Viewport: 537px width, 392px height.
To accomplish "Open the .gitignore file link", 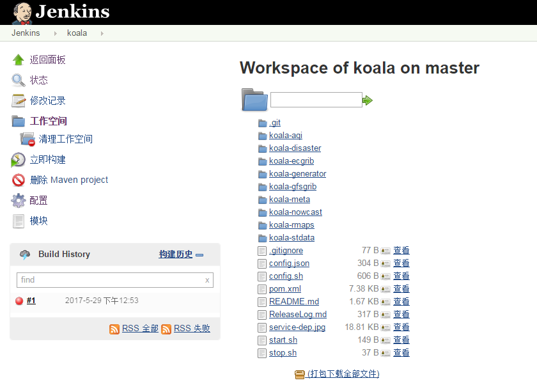I will [x=286, y=251].
